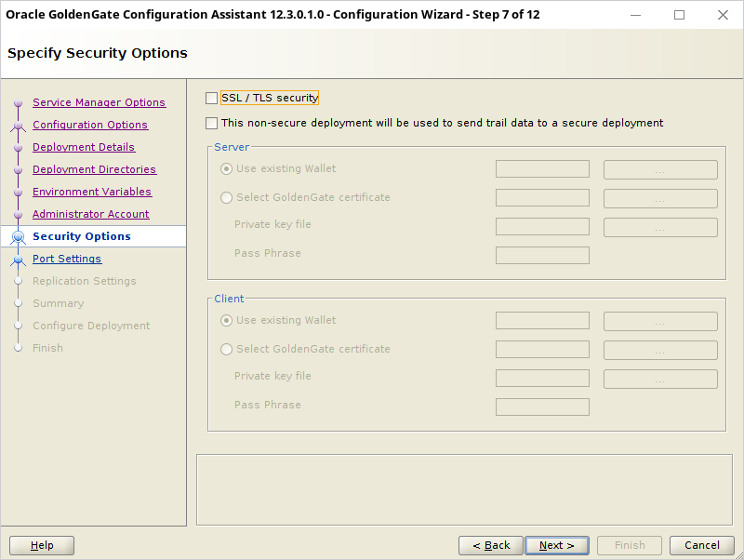Select Server Use existing Wallet radio button

[x=226, y=169]
